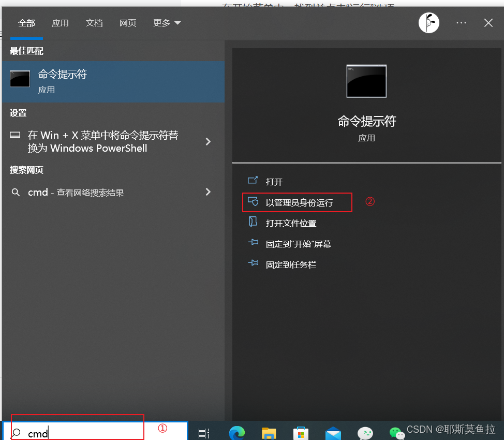This screenshot has width=504, height=440.
Task: Select 固定到任务栏 option
Action: [x=291, y=265]
